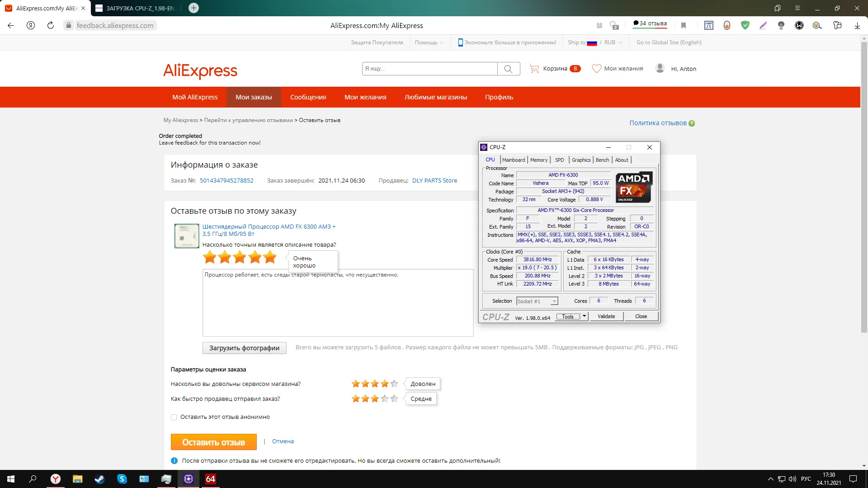The width and height of the screenshot is (868, 488).
Task: Expand the Помощь help dropdown
Action: [x=429, y=42]
